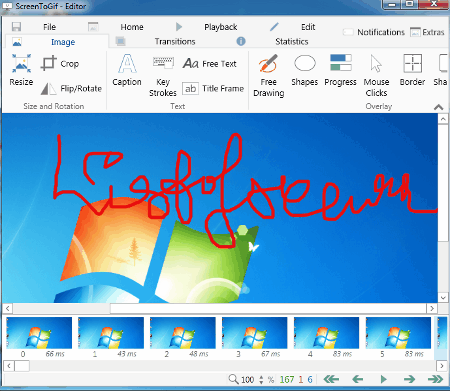
Task: Click the frame list scroll right arrow
Action: (442, 366)
